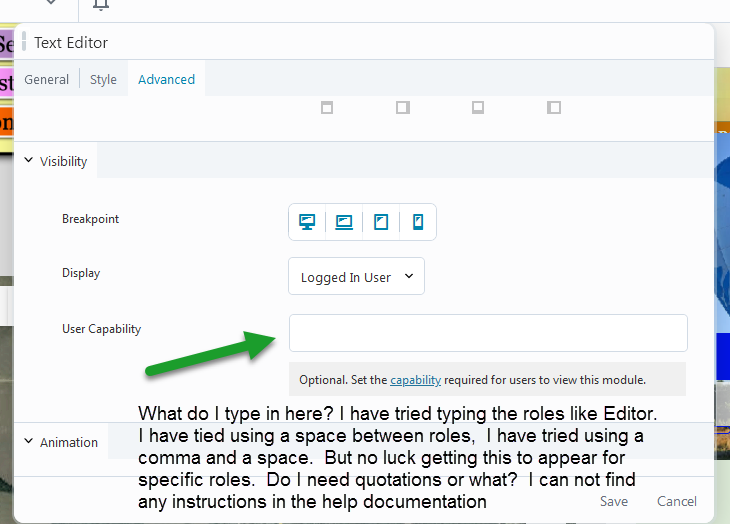Open the Style tab
Viewport: 730px width, 524px height.
point(104,79)
